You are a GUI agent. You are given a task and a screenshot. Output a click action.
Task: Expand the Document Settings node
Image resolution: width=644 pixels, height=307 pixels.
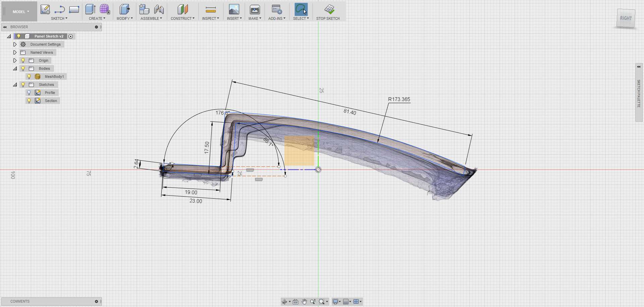pyautogui.click(x=15, y=44)
